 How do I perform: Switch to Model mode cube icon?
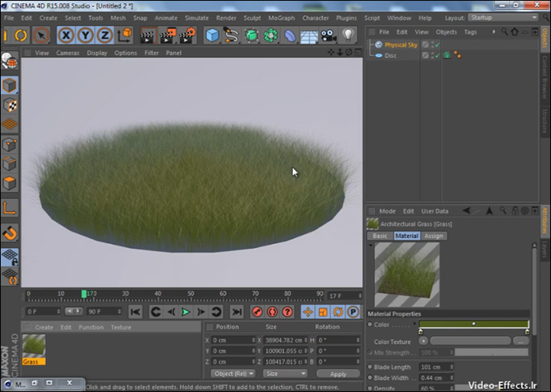point(9,85)
